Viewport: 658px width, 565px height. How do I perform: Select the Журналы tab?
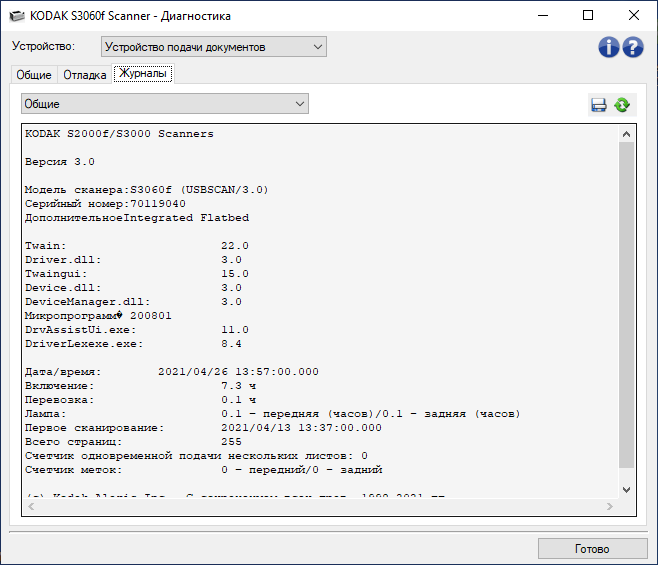click(143, 73)
